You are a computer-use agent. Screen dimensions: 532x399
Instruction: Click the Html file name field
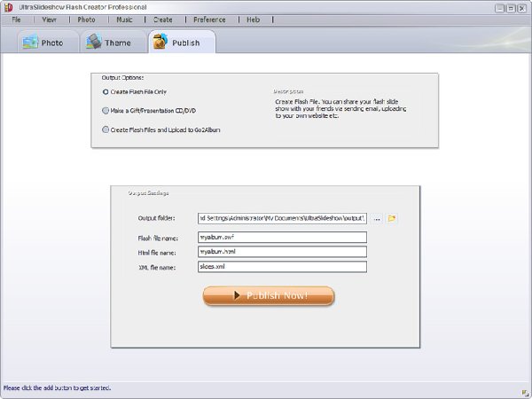click(282, 252)
